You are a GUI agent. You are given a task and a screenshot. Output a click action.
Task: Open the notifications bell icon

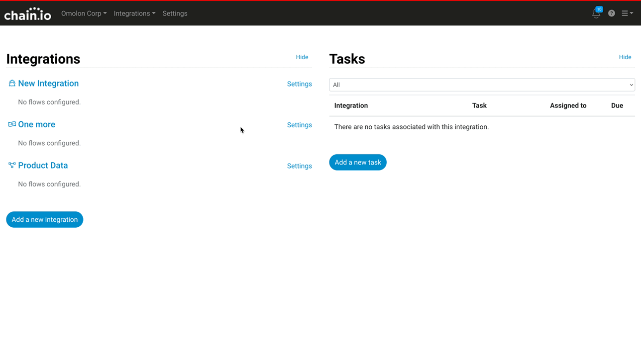tap(596, 14)
